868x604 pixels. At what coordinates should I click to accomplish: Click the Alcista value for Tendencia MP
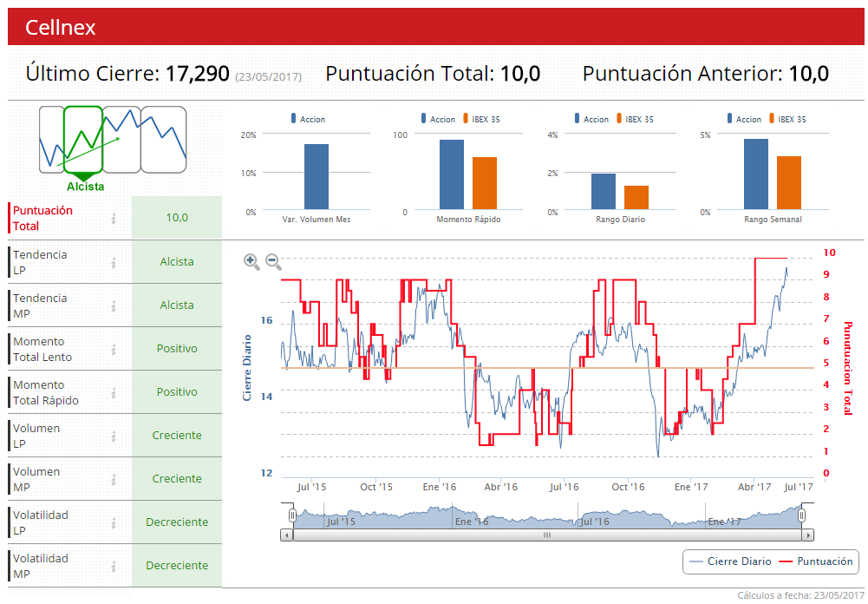pyautogui.click(x=177, y=305)
